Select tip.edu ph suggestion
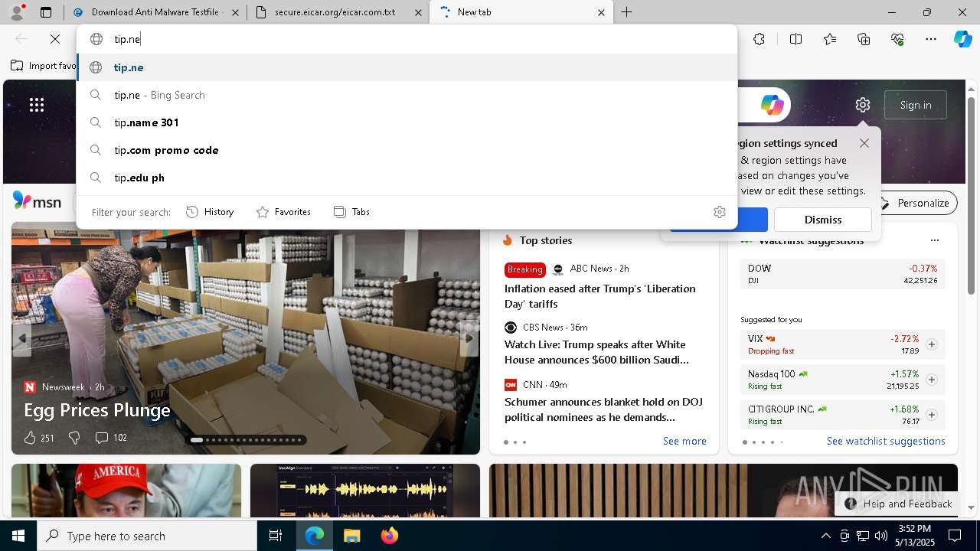The height and width of the screenshot is (551, 980). coord(407,178)
